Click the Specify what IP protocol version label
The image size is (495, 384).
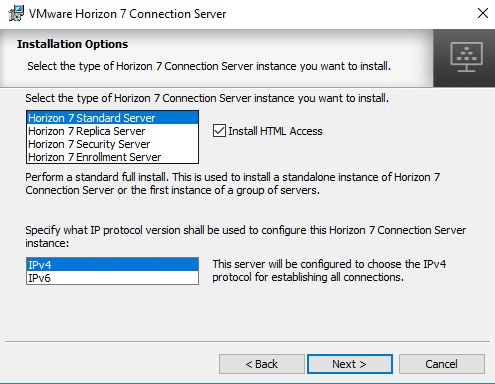[x=246, y=236]
